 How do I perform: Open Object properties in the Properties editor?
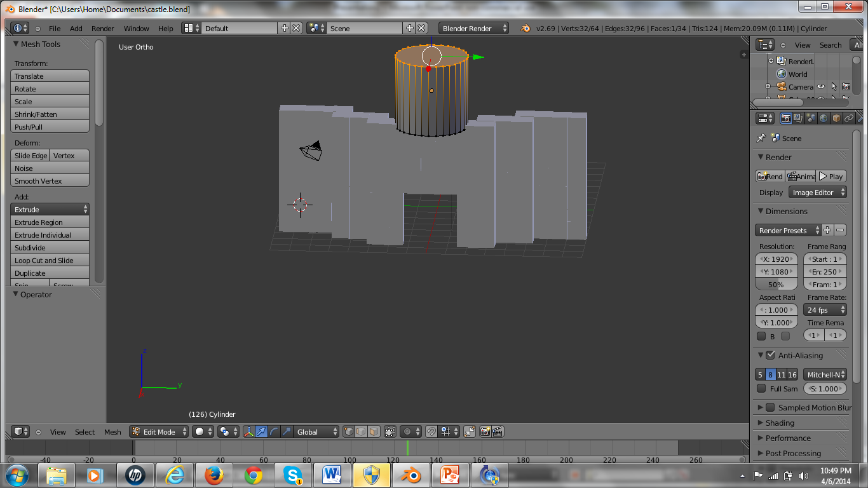(837, 118)
